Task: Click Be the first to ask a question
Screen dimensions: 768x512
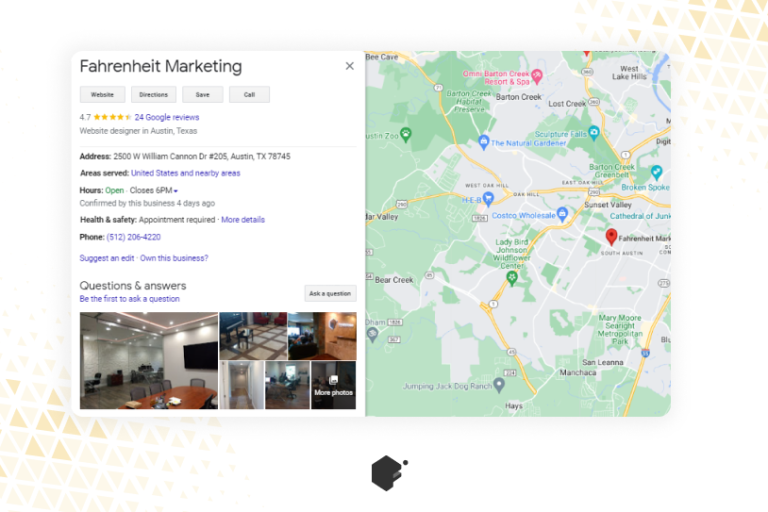Action: (x=129, y=299)
